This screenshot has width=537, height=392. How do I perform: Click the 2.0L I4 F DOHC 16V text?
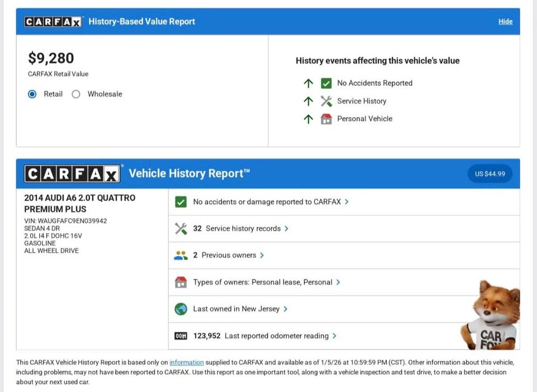click(53, 236)
